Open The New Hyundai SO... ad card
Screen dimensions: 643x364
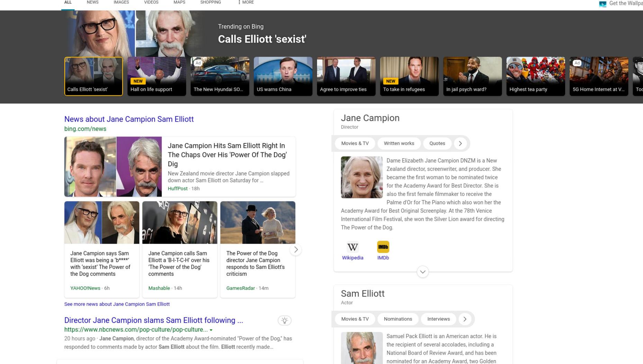pyautogui.click(x=220, y=76)
